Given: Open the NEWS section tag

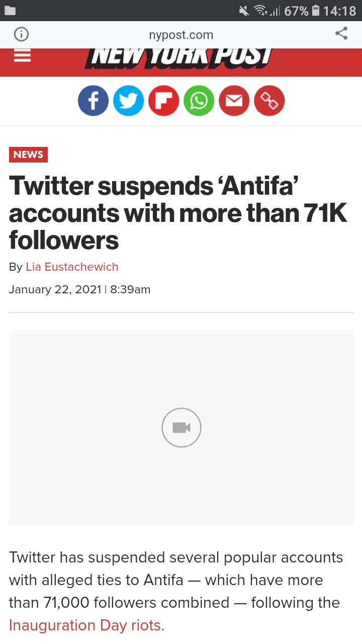Looking at the screenshot, I should (x=28, y=154).
